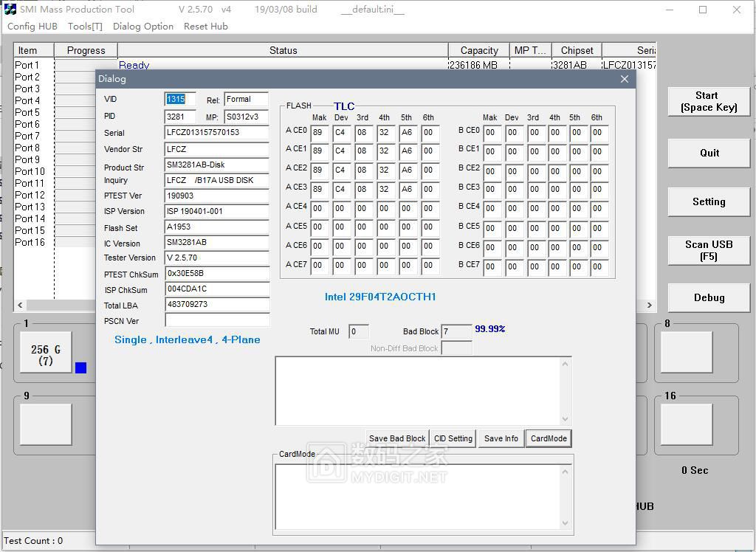Click the CardMode button

[549, 438]
